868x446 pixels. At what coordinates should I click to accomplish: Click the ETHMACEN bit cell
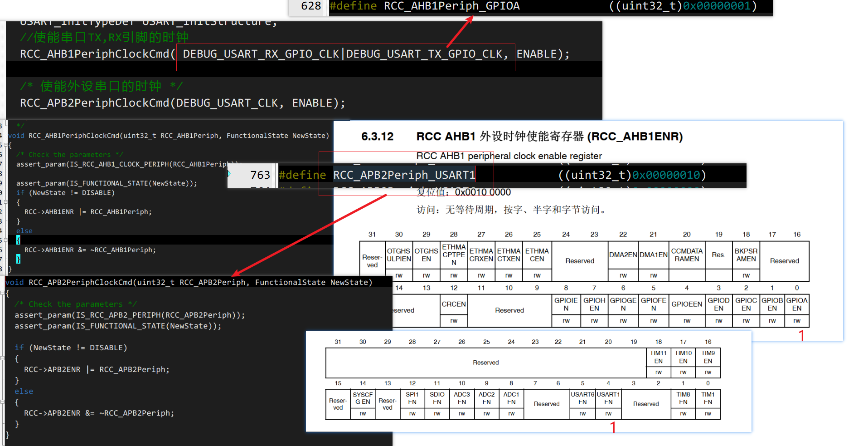pyautogui.click(x=537, y=255)
